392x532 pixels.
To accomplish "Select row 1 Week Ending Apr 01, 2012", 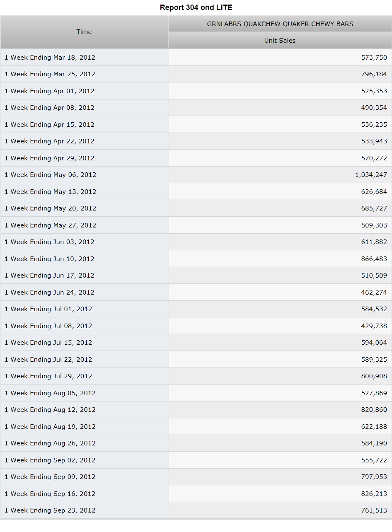I will click(196, 91).
